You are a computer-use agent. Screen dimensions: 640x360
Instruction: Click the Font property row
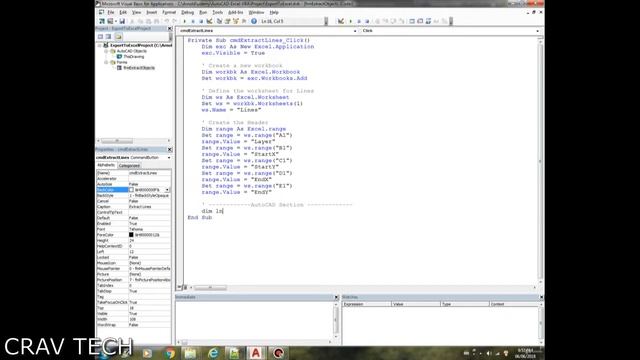click(133, 229)
